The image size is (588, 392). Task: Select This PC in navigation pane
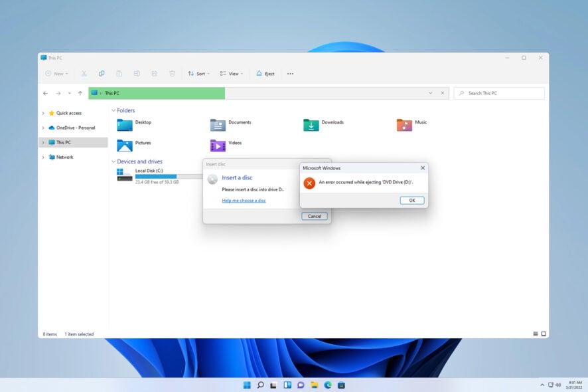pyautogui.click(x=63, y=142)
